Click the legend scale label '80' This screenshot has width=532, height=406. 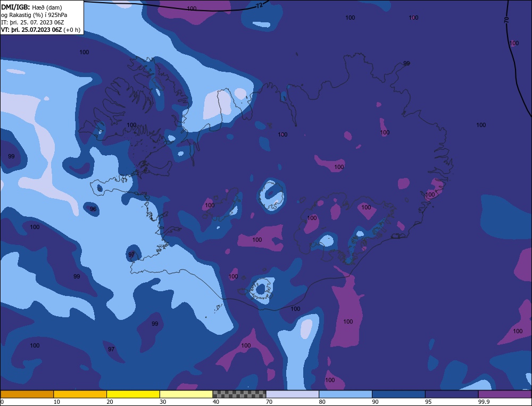coord(322,402)
